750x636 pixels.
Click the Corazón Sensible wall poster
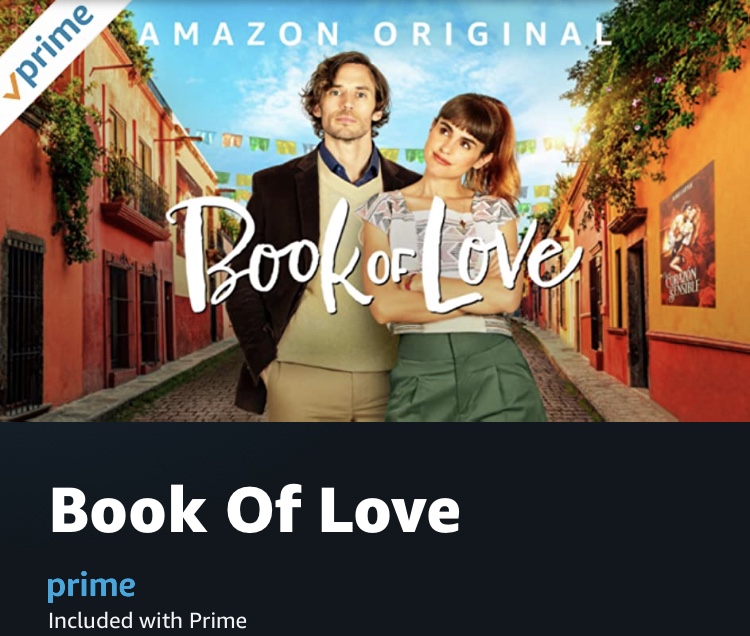point(688,235)
